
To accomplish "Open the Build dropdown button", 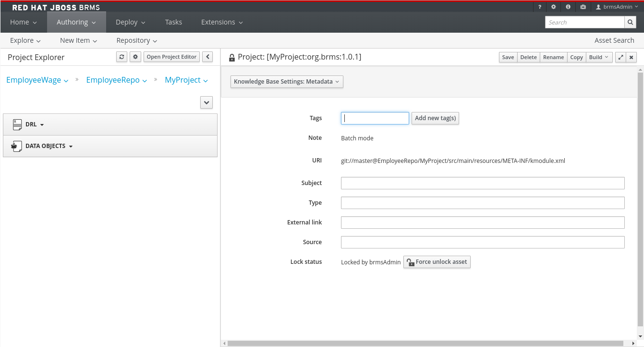I will point(599,57).
